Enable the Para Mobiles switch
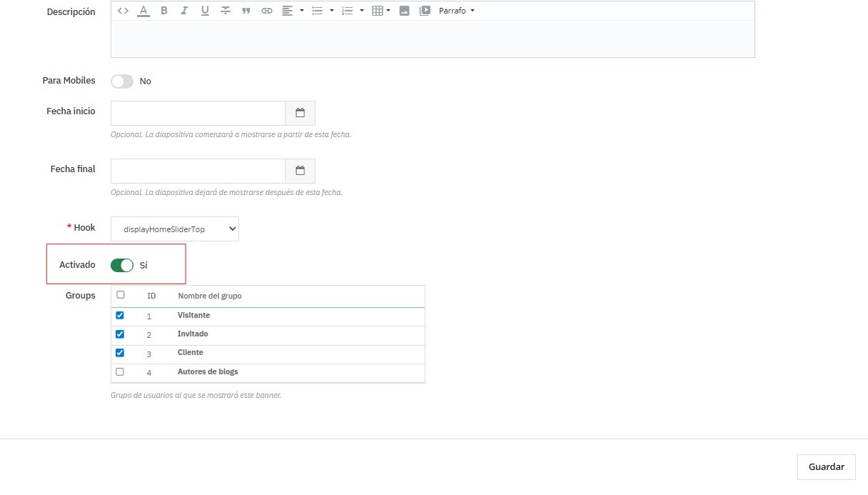This screenshot has height=495, width=868. coord(122,81)
